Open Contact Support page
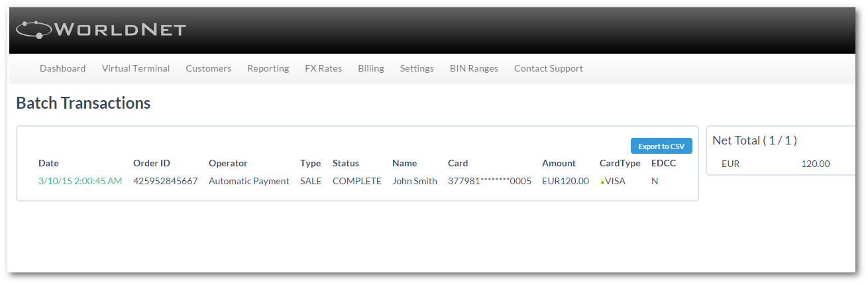Image resolution: width=868 pixels, height=285 pixels. click(548, 68)
